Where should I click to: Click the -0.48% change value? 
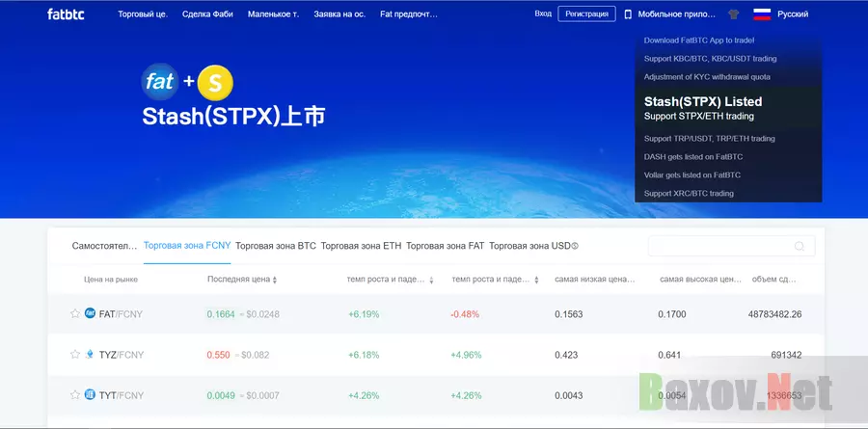465,314
